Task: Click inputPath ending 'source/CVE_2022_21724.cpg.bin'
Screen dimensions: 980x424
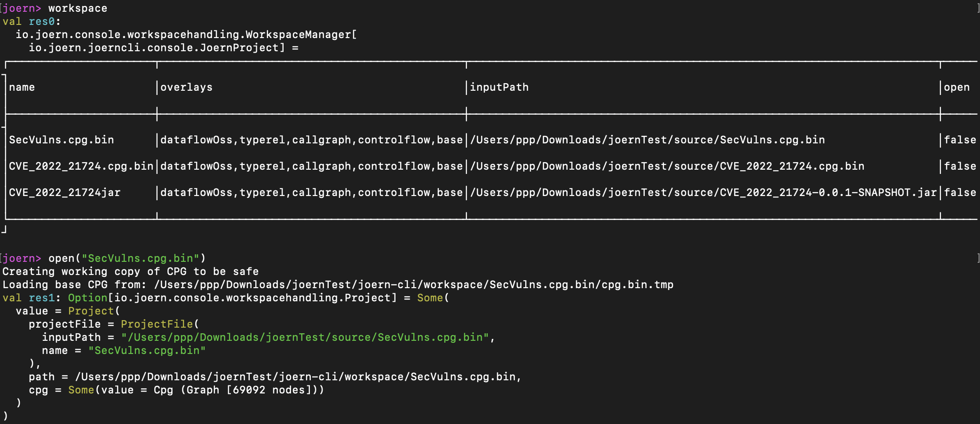Action: pos(667,166)
